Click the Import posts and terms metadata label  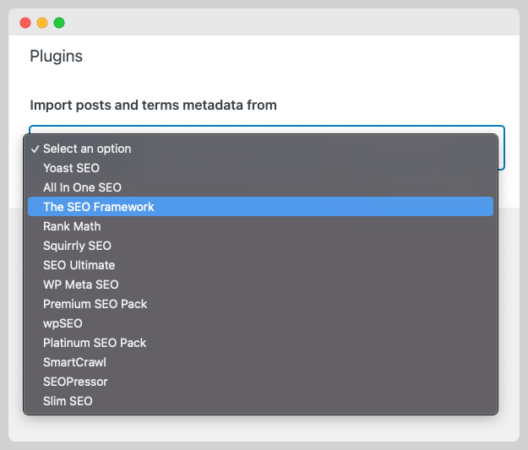[x=153, y=105]
